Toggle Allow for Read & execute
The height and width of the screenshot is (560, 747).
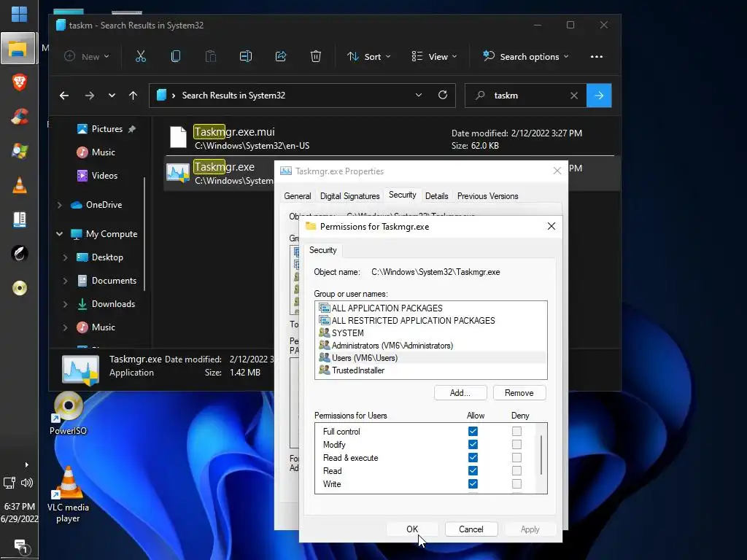coord(473,458)
